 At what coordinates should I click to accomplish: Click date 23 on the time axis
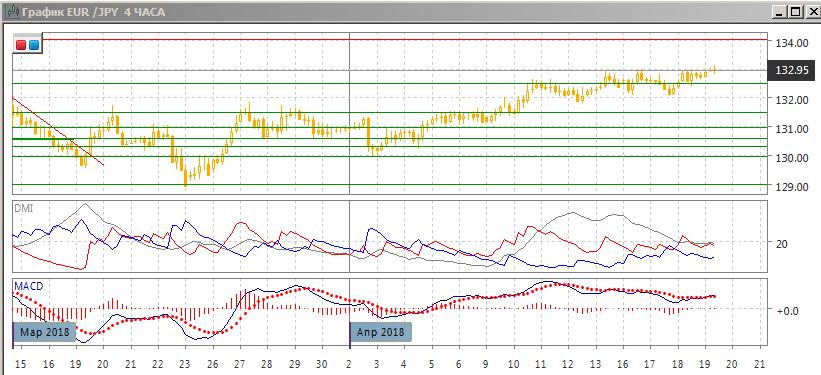point(185,363)
